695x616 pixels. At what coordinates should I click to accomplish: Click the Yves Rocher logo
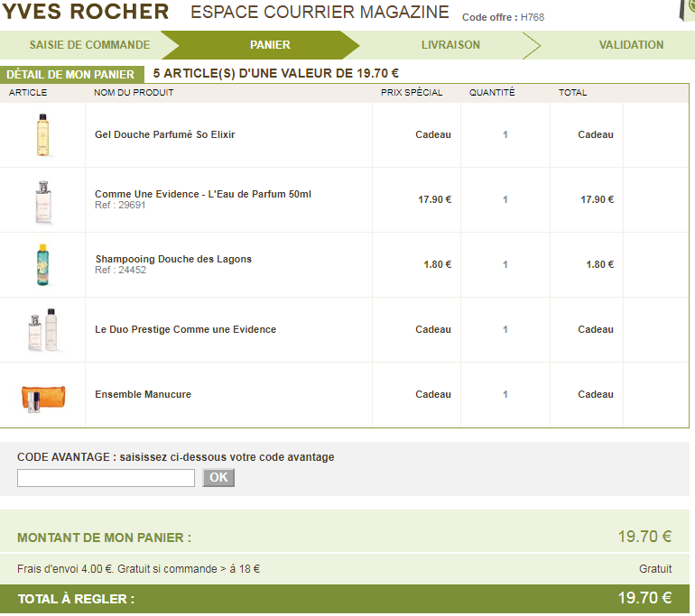click(85, 12)
